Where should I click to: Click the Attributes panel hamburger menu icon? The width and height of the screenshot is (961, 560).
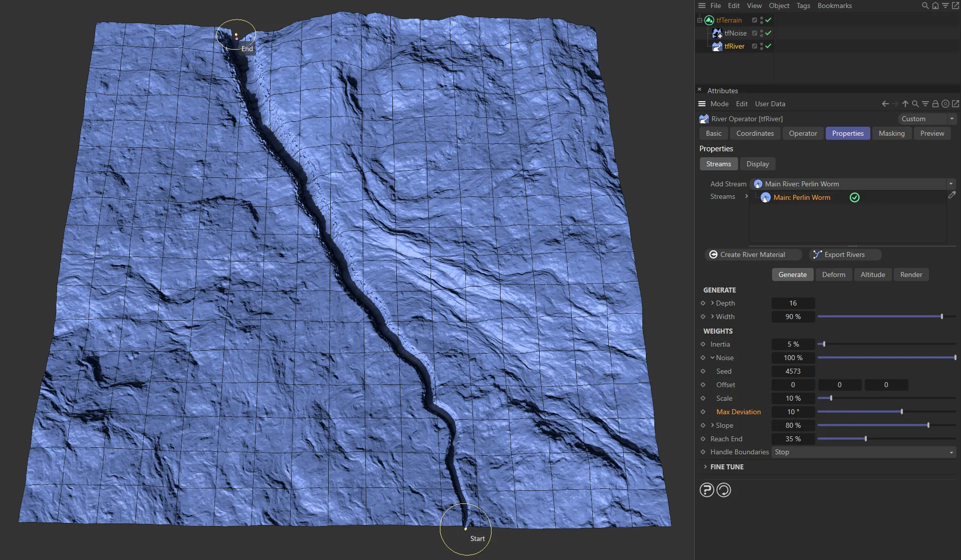pos(701,104)
